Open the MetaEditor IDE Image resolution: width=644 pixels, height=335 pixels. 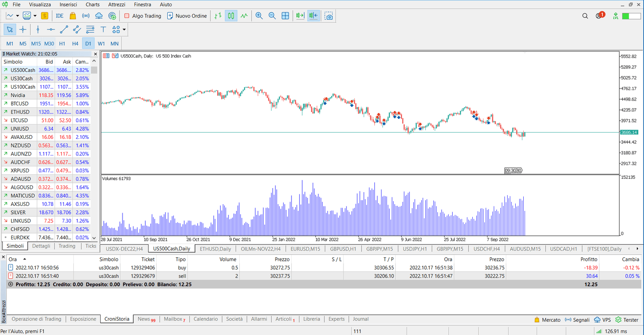pyautogui.click(x=59, y=16)
